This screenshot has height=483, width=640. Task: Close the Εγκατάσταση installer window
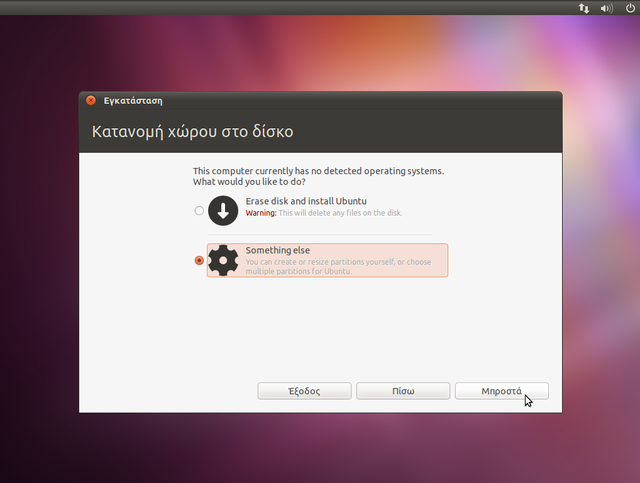click(x=91, y=100)
